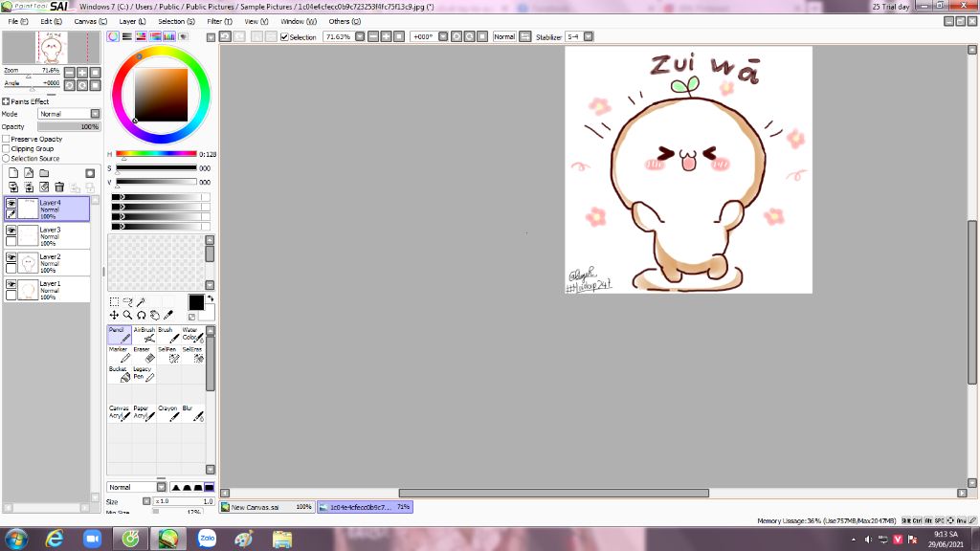Hide Layer3 using its eye icon

tap(11, 230)
